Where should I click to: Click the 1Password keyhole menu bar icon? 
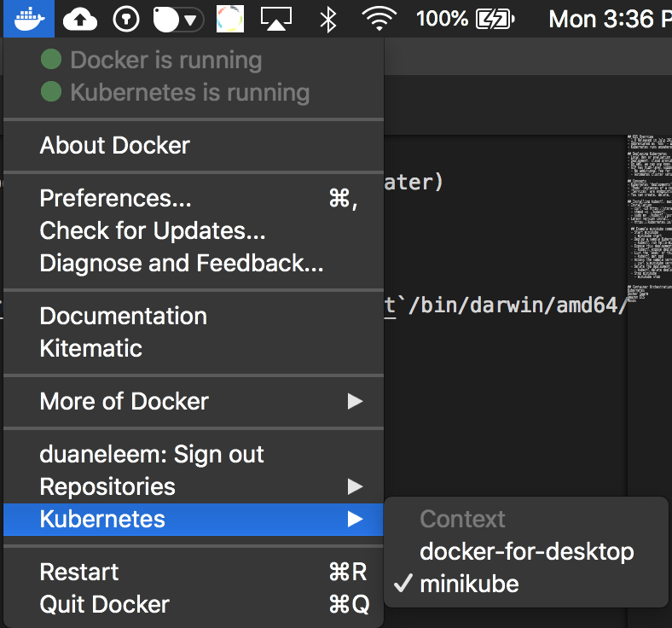(126, 19)
